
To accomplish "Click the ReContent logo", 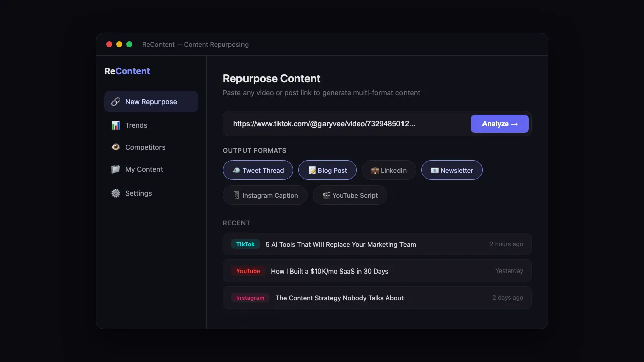I will tap(127, 71).
